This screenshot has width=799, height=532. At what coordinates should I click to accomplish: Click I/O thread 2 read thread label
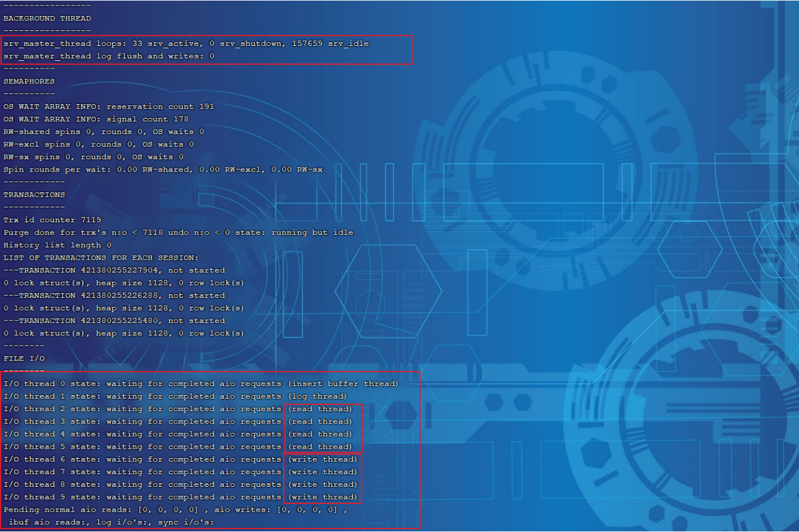(320, 409)
